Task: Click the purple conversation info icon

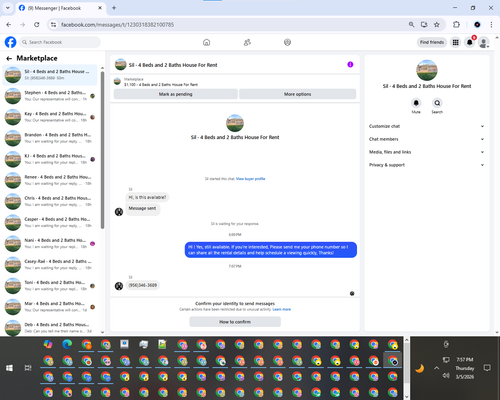Action: click(350, 64)
